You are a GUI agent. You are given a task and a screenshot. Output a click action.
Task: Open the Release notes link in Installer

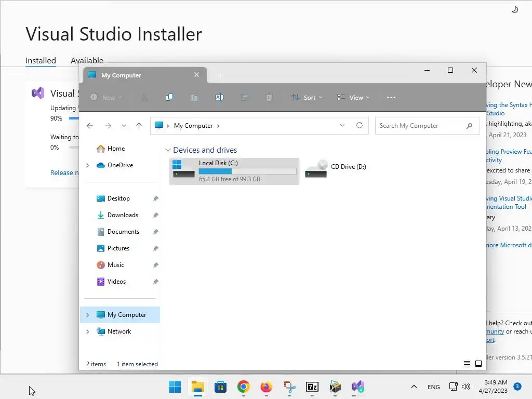[x=64, y=172]
